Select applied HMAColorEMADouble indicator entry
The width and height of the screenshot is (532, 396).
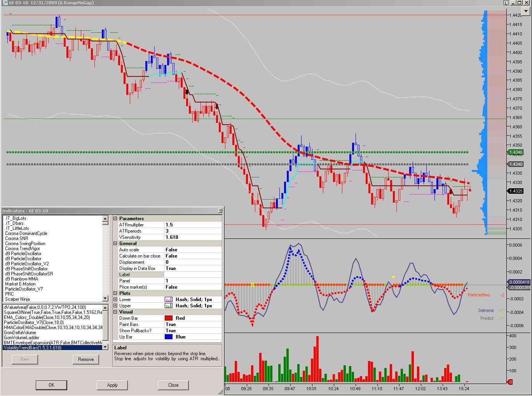tap(52, 328)
